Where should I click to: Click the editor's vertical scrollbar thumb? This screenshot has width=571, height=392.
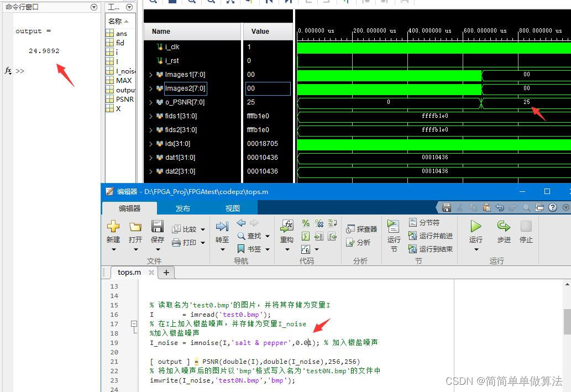pyautogui.click(x=567, y=321)
